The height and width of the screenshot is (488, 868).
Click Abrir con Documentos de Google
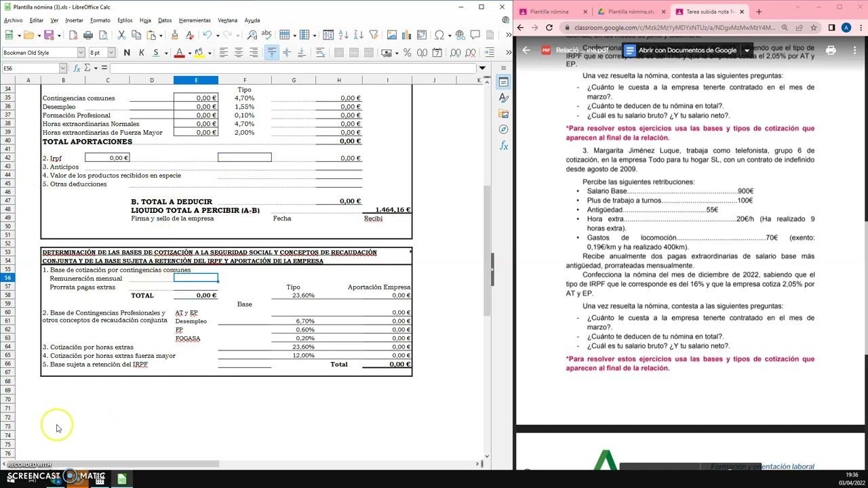(x=687, y=50)
